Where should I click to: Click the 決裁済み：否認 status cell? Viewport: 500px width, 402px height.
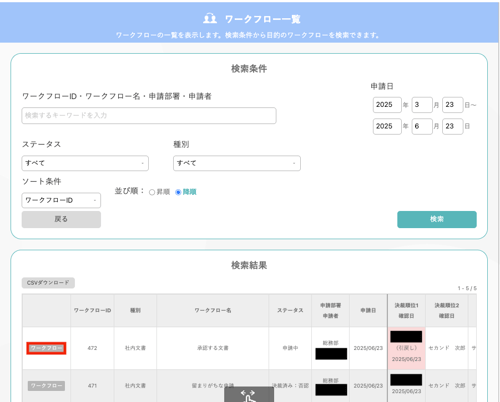[x=290, y=386]
